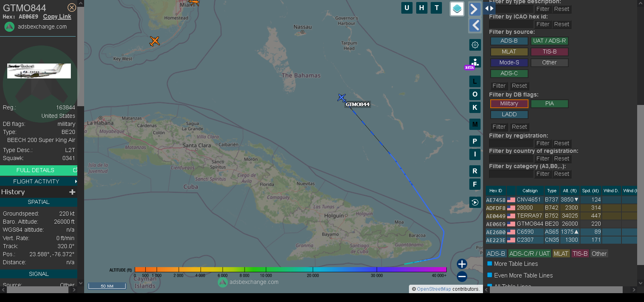Toggle the P map button
The width and height of the screenshot is (644, 302).
475,141
